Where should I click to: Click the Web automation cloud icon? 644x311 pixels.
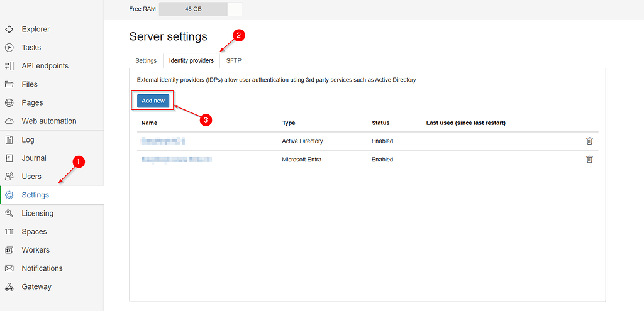[x=9, y=121]
